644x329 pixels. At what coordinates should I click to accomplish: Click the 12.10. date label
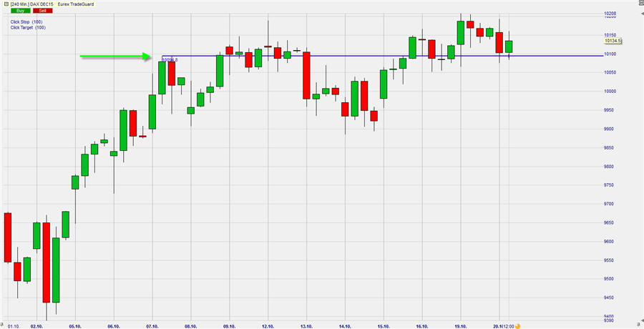268,326
